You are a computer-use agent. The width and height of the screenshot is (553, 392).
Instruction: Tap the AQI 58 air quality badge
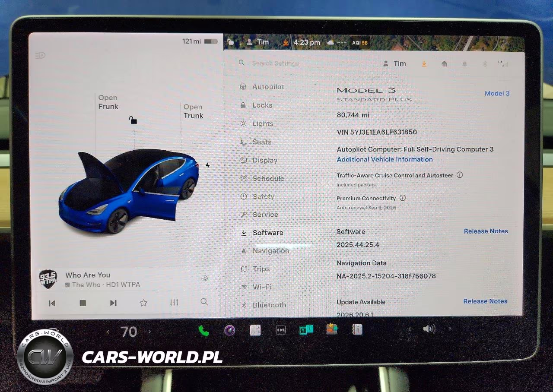360,43
